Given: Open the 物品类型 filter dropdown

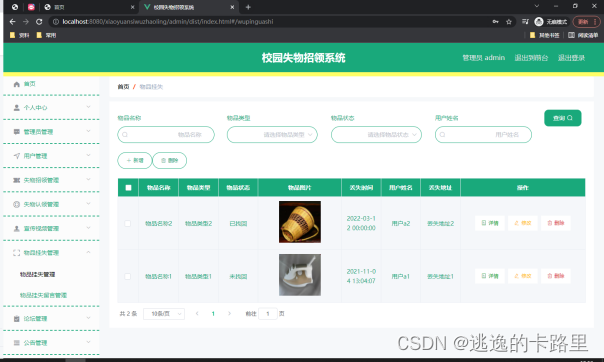Looking at the screenshot, I should tap(272, 135).
